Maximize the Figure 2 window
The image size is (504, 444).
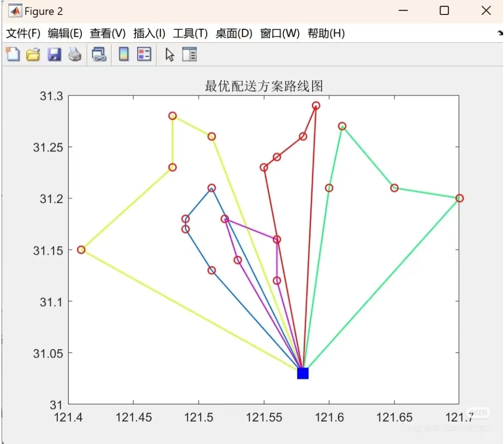444,11
